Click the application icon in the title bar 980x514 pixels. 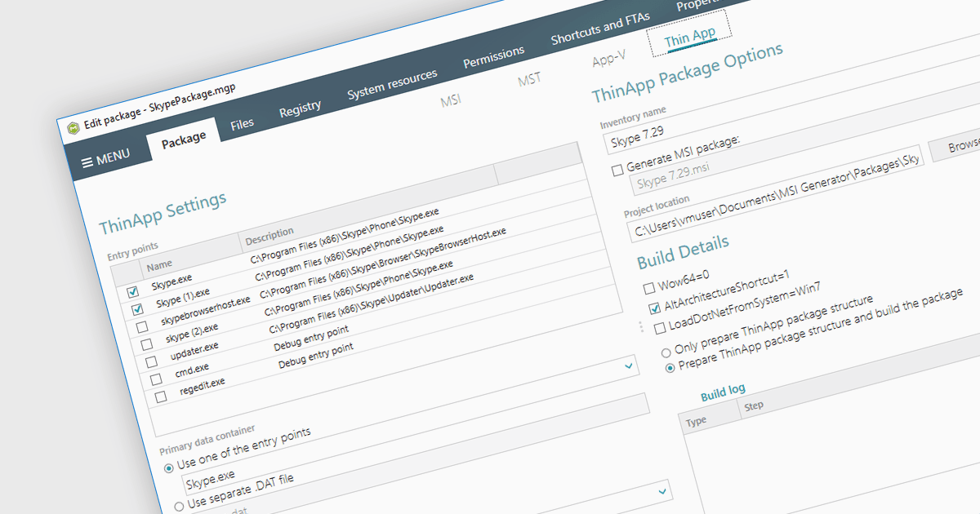[72, 126]
